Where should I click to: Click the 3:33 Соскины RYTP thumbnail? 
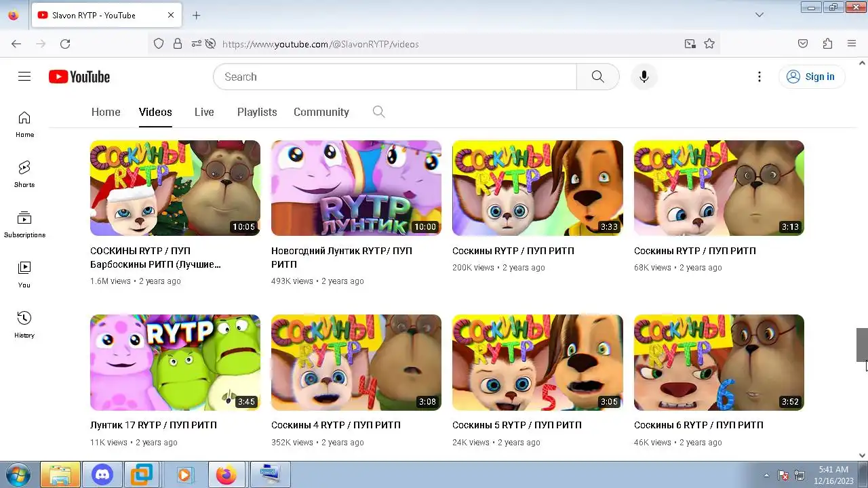[x=538, y=188]
